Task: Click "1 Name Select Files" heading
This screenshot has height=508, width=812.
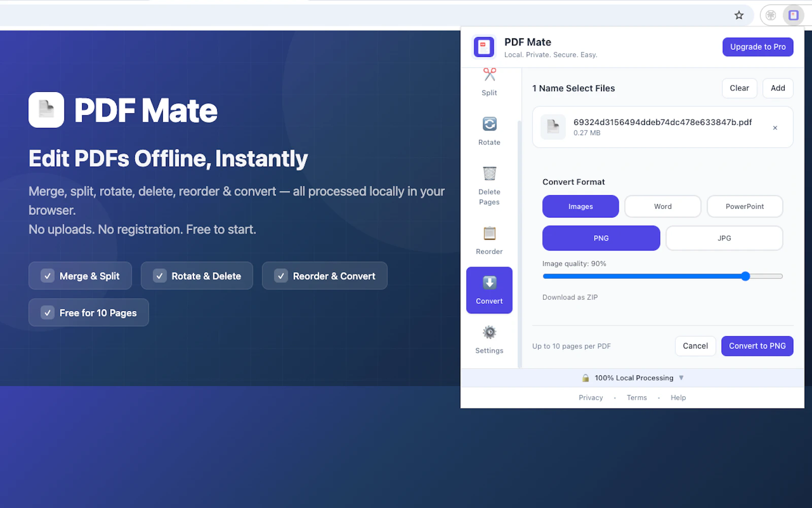Action: pyautogui.click(x=573, y=88)
